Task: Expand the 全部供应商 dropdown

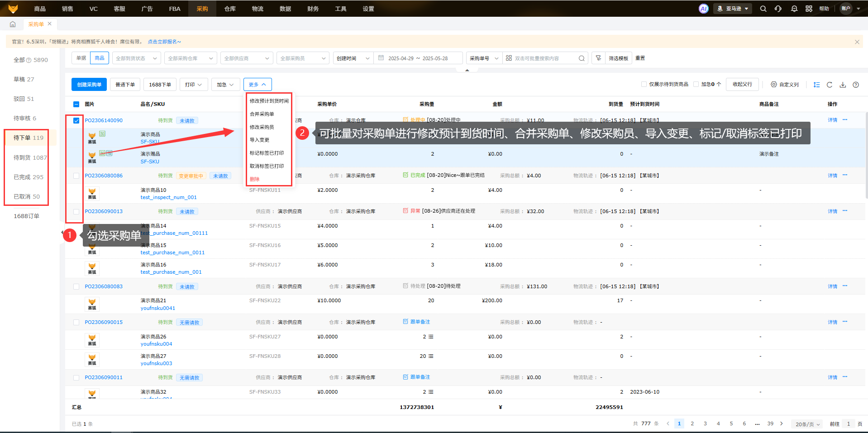Action: [x=247, y=58]
